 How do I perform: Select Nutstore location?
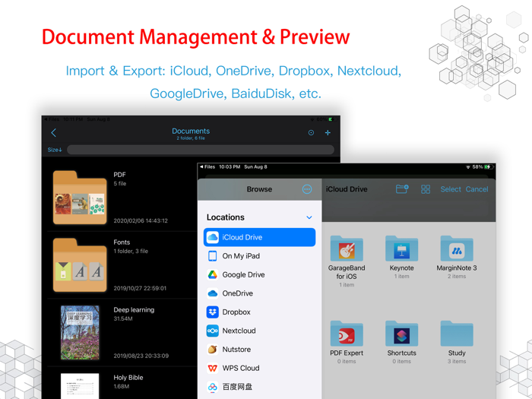[x=260, y=349]
